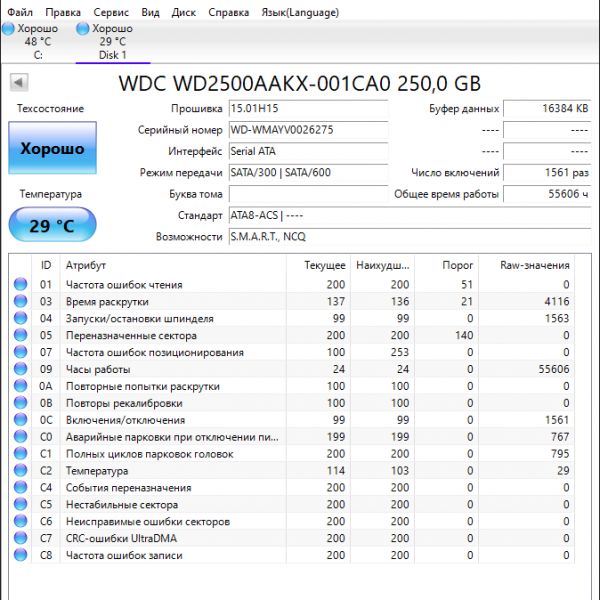Click the serial number field WD-WMAYV0026275
The height and width of the screenshot is (600, 600).
[308, 130]
